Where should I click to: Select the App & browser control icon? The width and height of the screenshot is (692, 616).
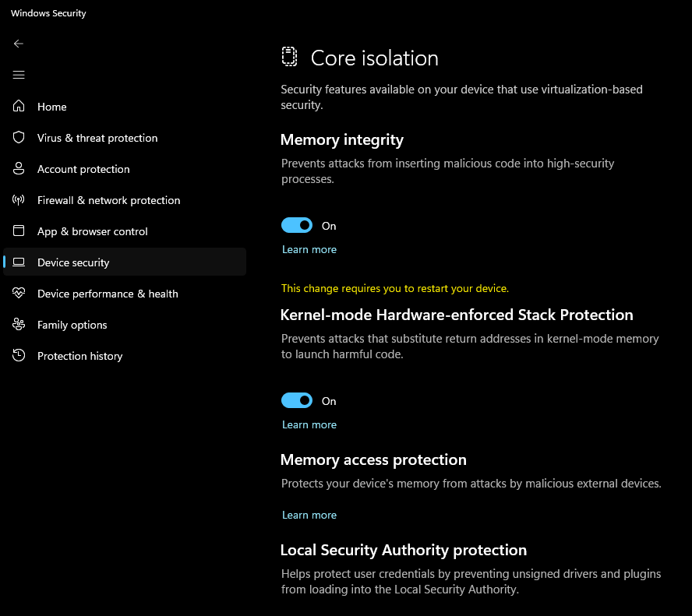coord(18,231)
